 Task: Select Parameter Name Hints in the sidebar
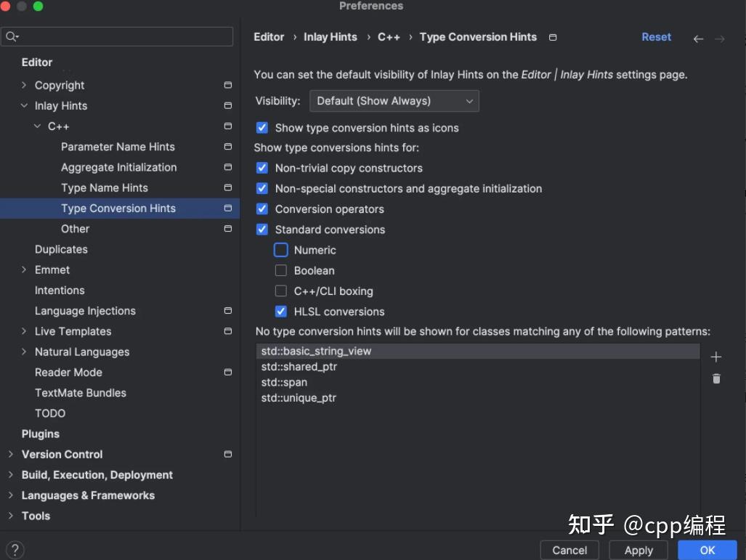118,147
